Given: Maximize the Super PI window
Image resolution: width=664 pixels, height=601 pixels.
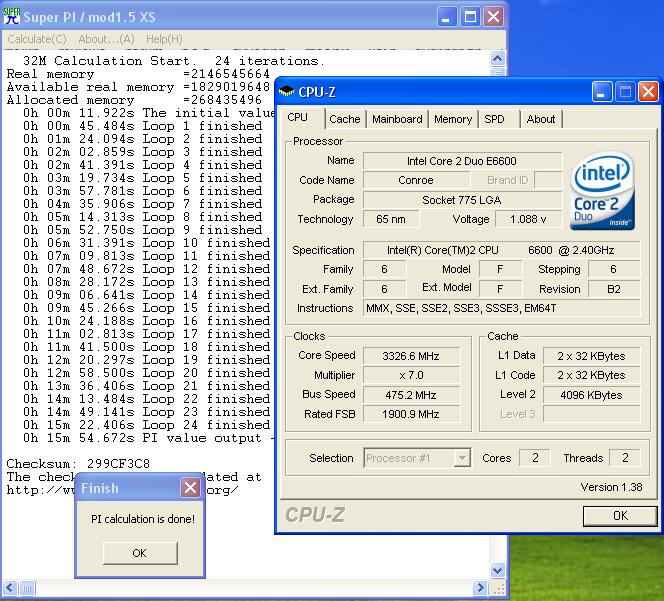Looking at the screenshot, I should point(470,17).
